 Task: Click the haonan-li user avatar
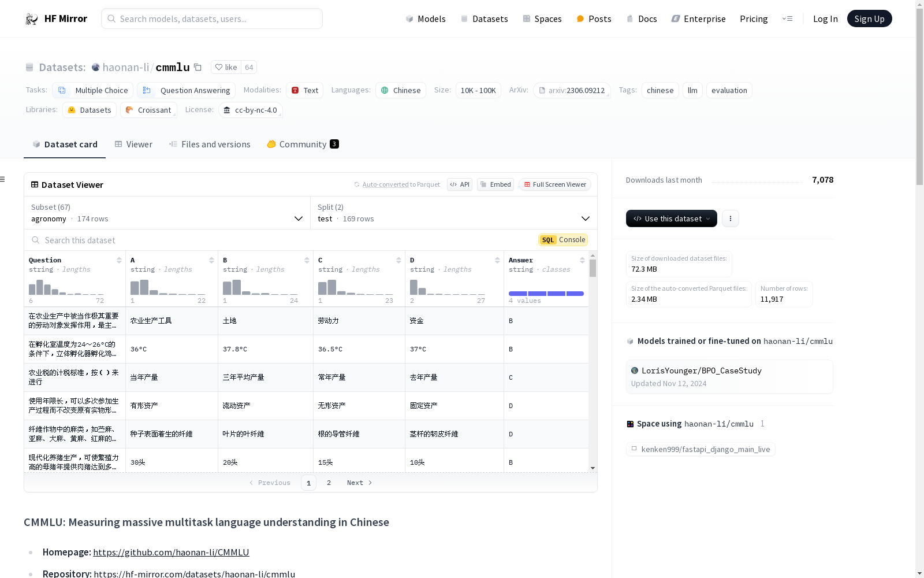pos(96,67)
